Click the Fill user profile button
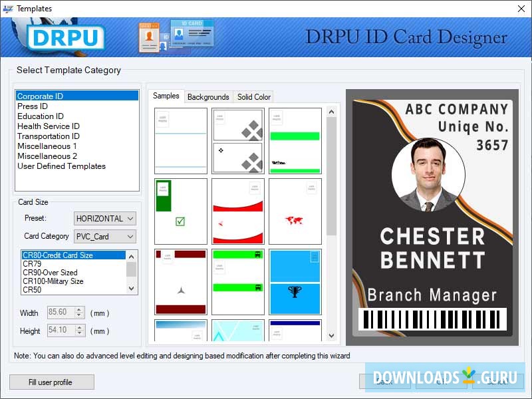 click(51, 382)
